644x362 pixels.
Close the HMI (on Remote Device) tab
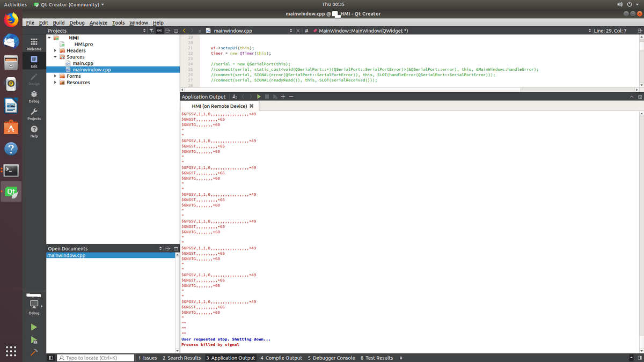pyautogui.click(x=252, y=106)
